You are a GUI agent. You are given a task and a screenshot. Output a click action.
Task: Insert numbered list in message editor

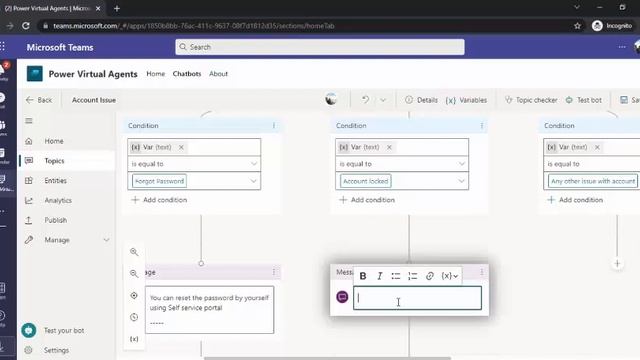413,276
